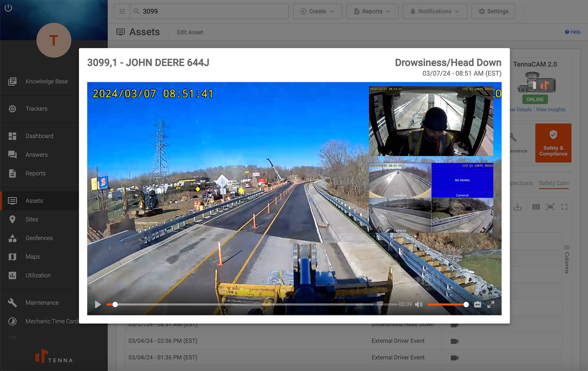Open Geofences from the sidebar
Image resolution: width=588 pixels, height=371 pixels.
point(39,238)
